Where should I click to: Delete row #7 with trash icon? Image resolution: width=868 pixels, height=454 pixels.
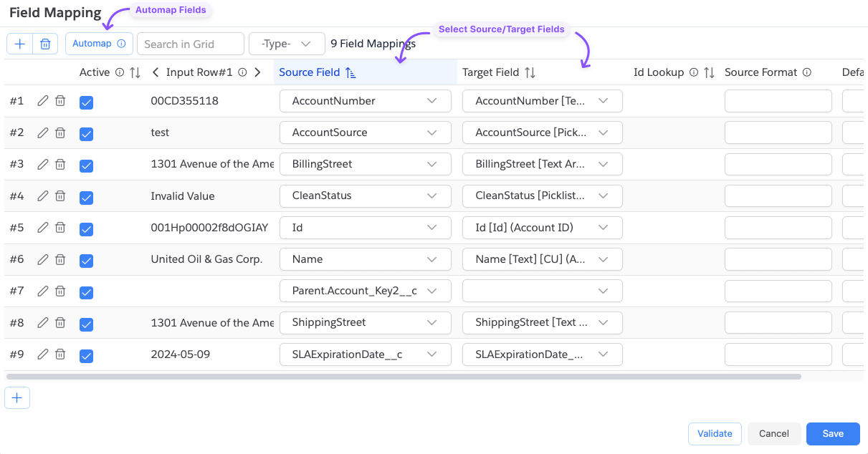pyautogui.click(x=60, y=291)
